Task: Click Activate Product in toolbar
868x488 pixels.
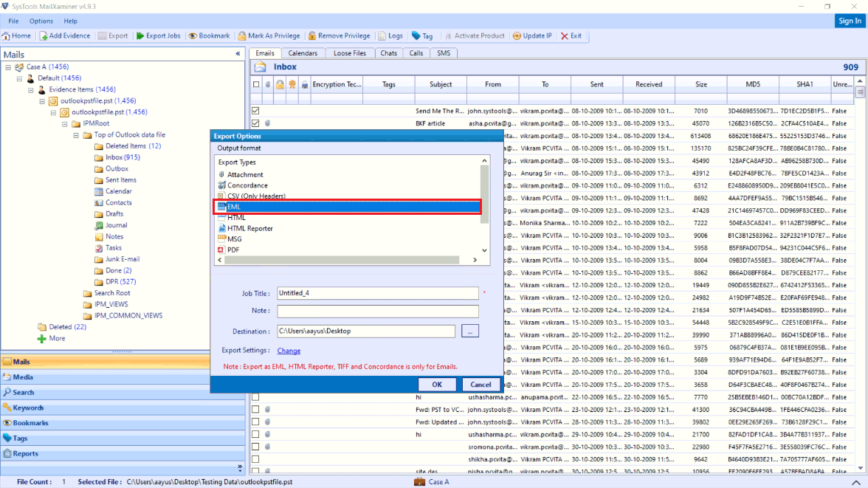Action: coord(475,36)
